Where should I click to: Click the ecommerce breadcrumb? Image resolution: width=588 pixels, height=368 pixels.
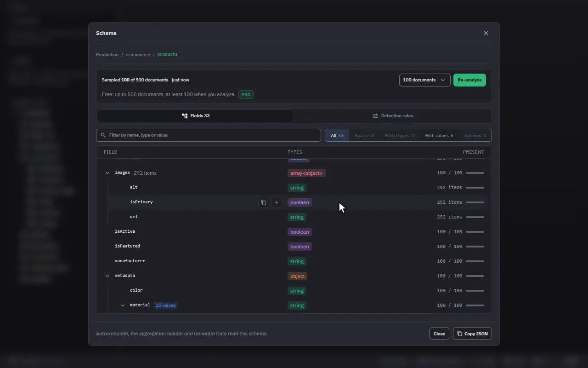click(x=138, y=55)
